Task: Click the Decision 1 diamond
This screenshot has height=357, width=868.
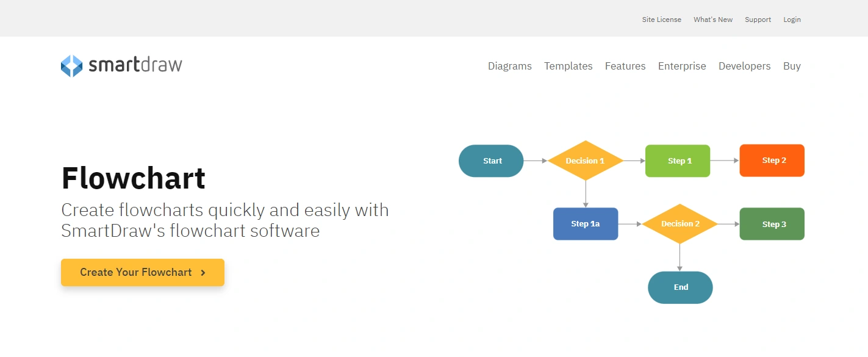Action: click(x=586, y=160)
